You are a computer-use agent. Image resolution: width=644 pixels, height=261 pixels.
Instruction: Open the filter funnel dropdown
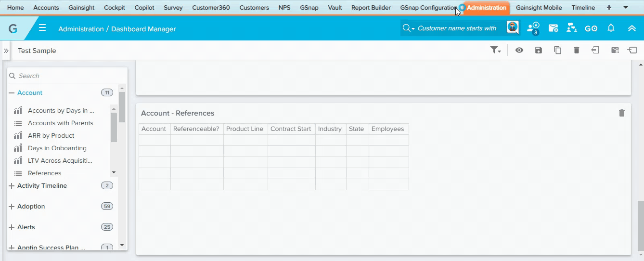pos(495,50)
